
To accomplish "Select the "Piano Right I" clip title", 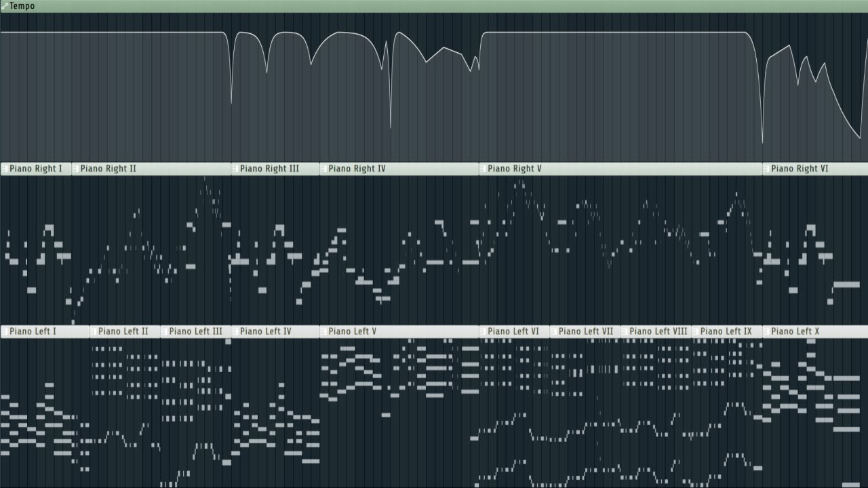I will 36,169.
